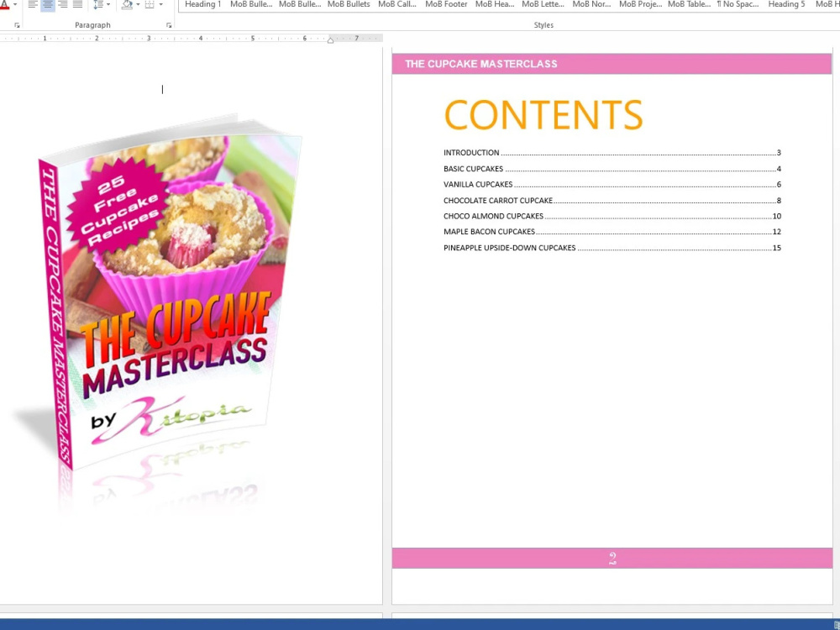Open the Font dialog launcher
The image size is (840, 630).
[x=17, y=25]
